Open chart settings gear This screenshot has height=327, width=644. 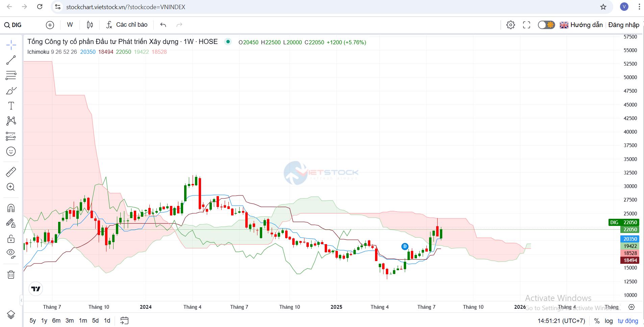click(511, 25)
